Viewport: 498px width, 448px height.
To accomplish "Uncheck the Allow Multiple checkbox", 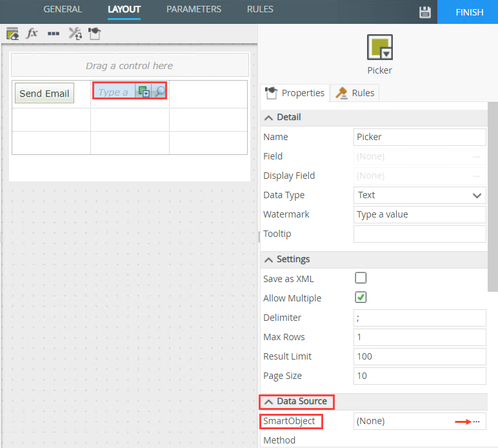I will [361, 298].
